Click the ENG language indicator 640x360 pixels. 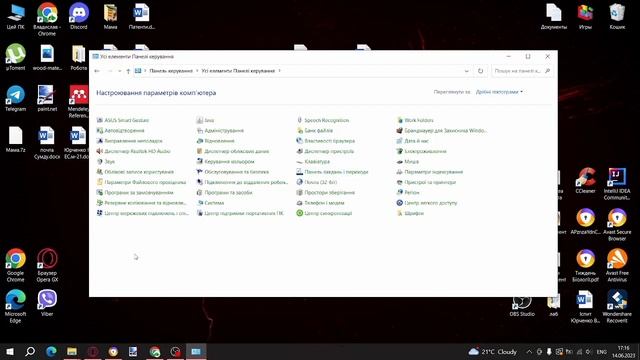tap(602, 351)
